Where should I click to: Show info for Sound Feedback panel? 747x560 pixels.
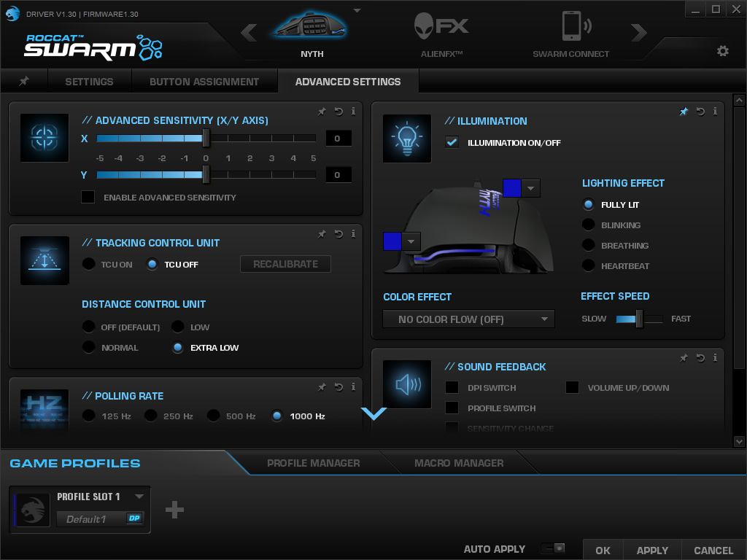tap(715, 357)
